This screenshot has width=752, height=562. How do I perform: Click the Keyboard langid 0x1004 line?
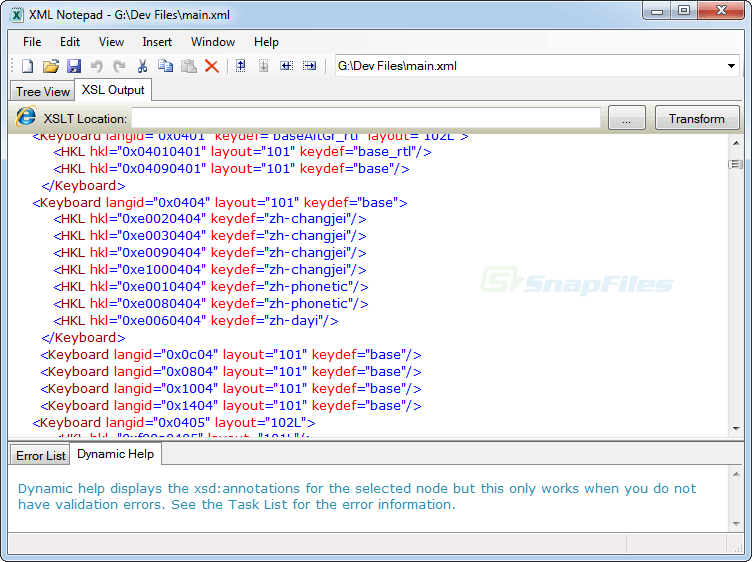pos(231,389)
